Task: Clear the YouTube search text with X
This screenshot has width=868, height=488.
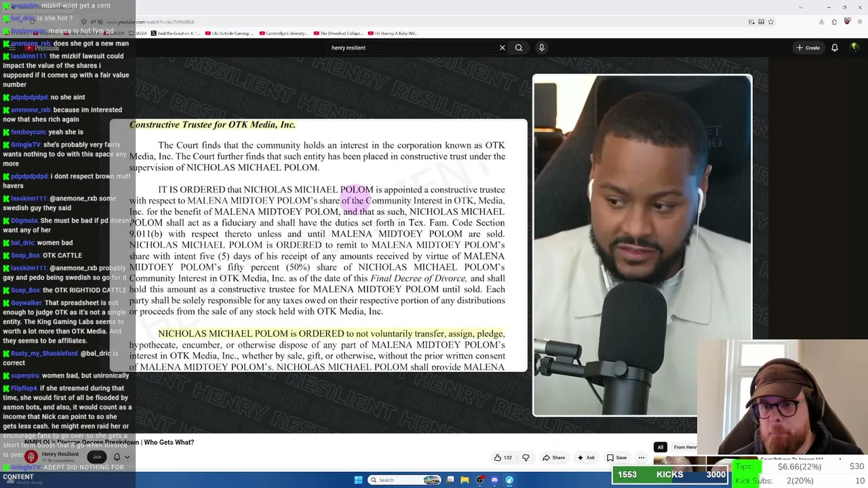Action: click(x=502, y=47)
